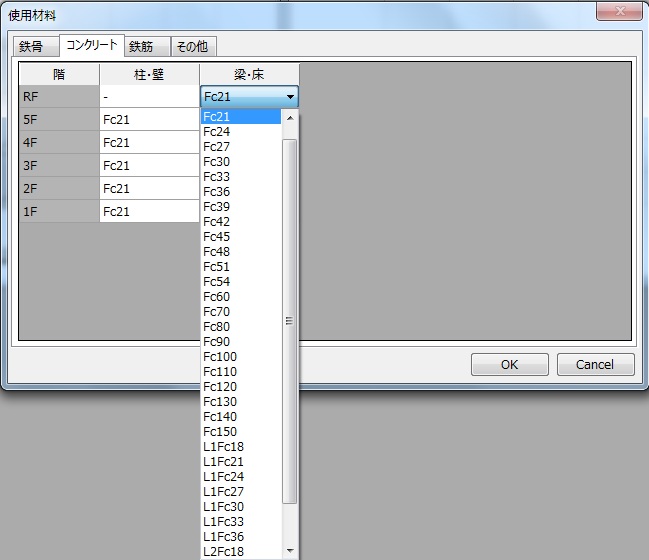Screen dimensions: 649x560
Task: Pick Fc90 in the list
Action: (241, 341)
